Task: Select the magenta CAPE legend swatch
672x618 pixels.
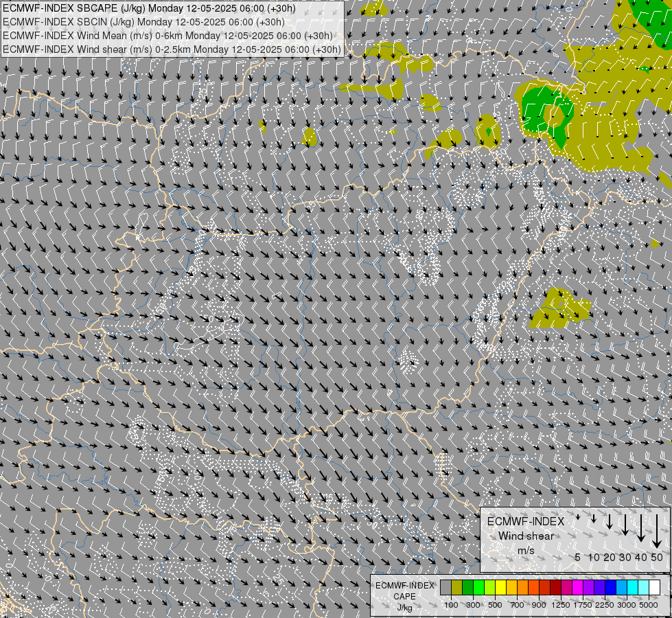Action: [x=578, y=587]
